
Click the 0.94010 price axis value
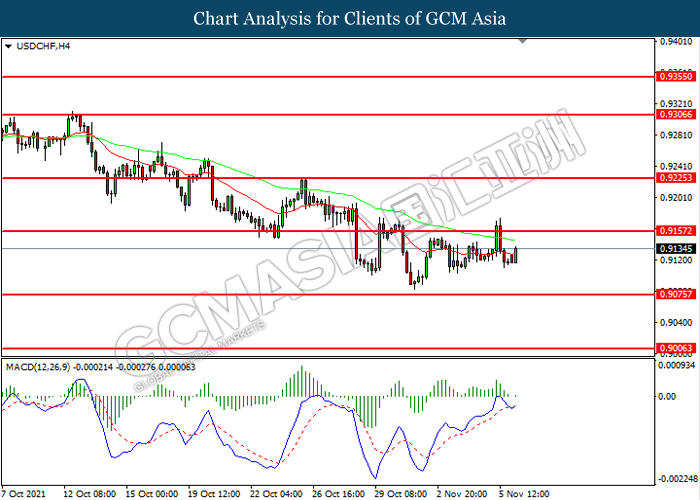[676, 42]
